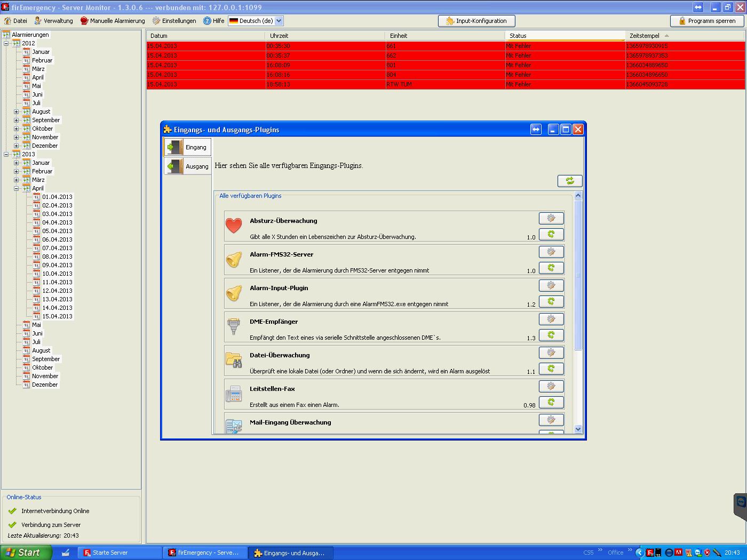The image size is (747, 560).
Task: Click the refresh plugin list button
Action: [569, 181]
